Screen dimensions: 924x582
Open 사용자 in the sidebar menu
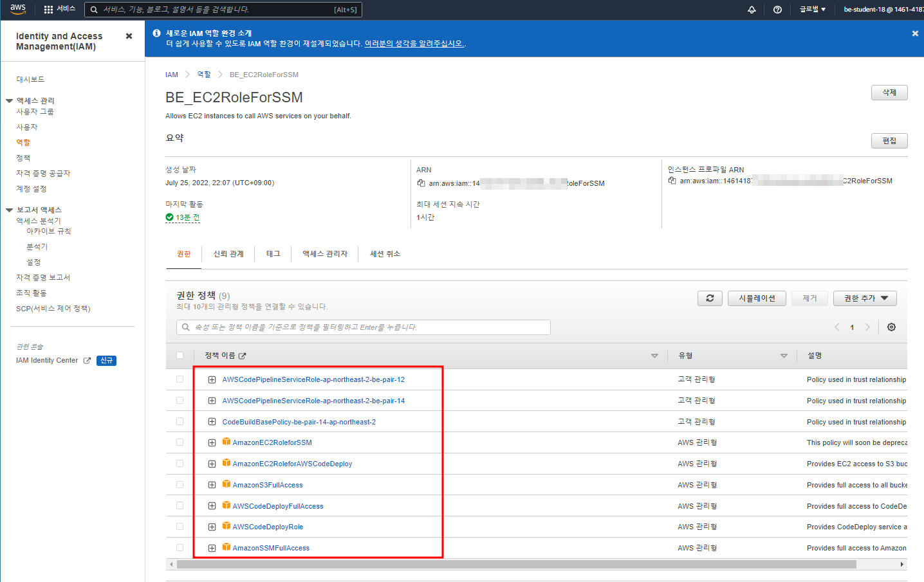27,127
